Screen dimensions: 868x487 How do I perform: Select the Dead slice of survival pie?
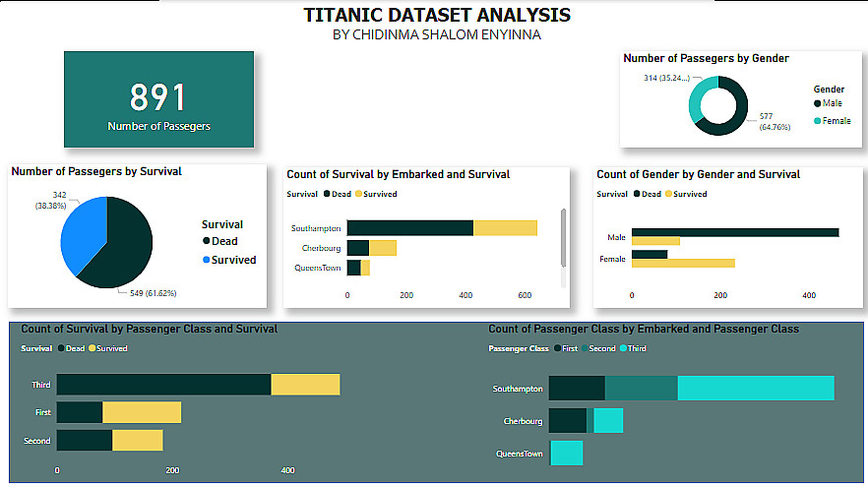tap(125, 246)
